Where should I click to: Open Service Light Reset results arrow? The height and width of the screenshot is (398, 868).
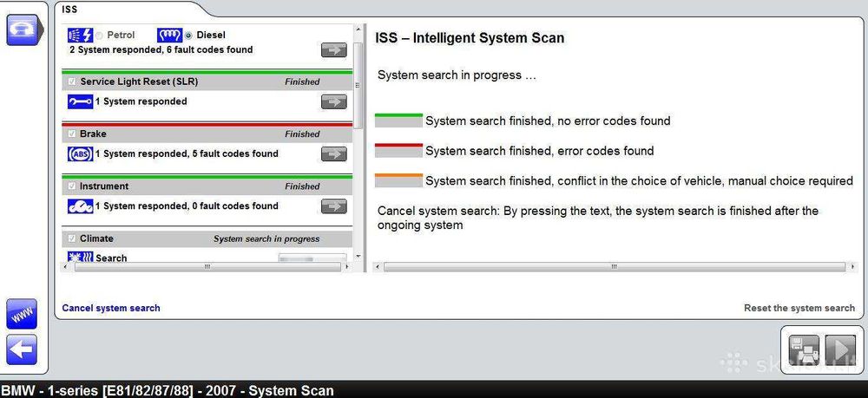[334, 101]
